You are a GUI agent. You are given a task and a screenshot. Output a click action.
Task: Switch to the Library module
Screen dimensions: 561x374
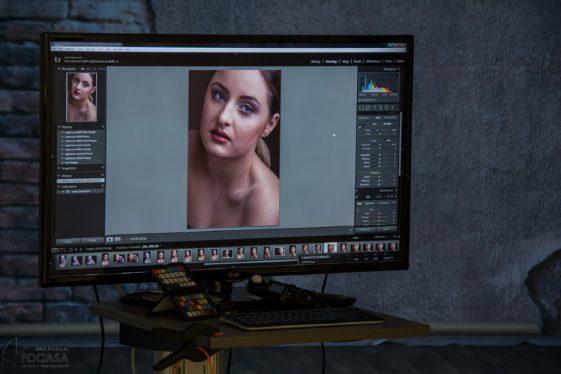[315, 62]
